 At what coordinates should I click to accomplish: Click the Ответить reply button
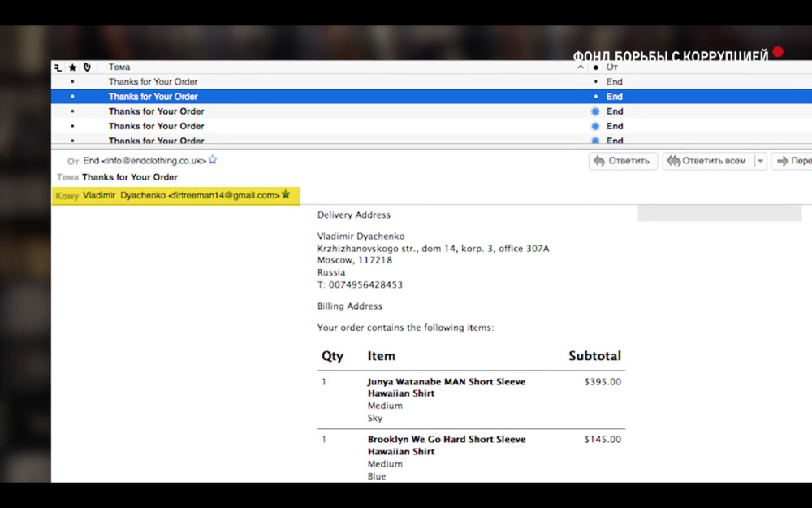[623, 161]
